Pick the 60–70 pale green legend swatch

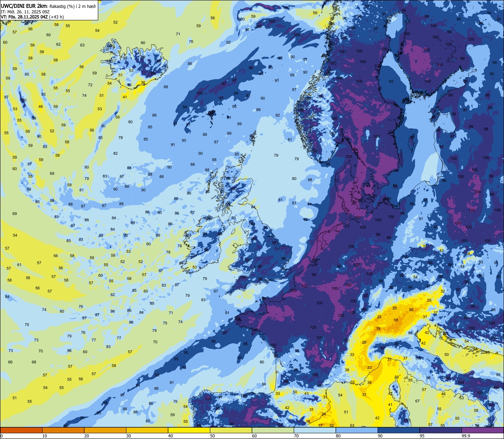[273, 430]
